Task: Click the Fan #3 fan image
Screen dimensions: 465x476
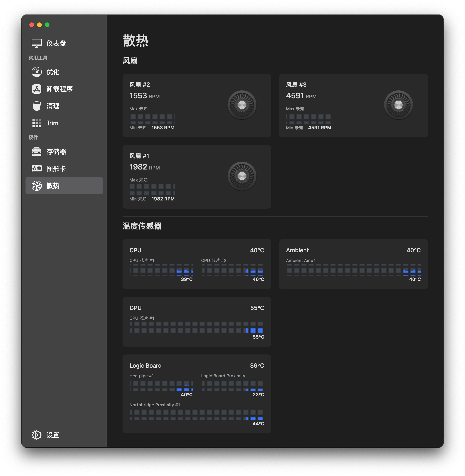Action: pyautogui.click(x=398, y=105)
